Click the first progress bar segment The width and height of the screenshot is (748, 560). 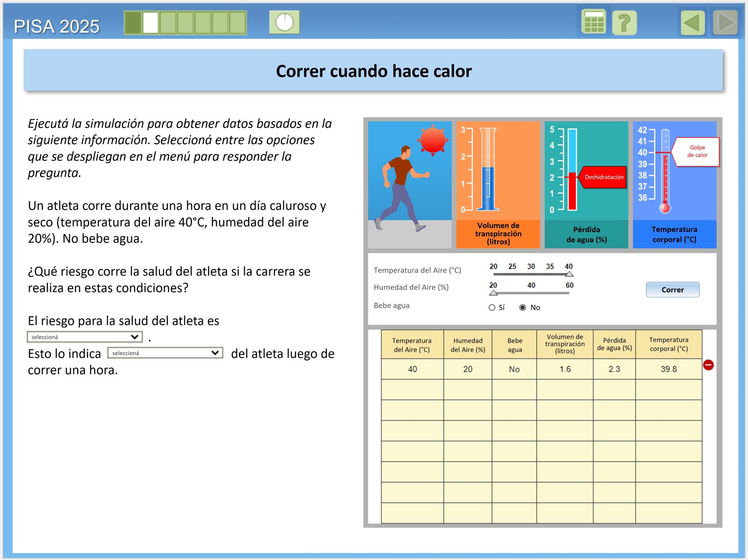click(x=133, y=23)
